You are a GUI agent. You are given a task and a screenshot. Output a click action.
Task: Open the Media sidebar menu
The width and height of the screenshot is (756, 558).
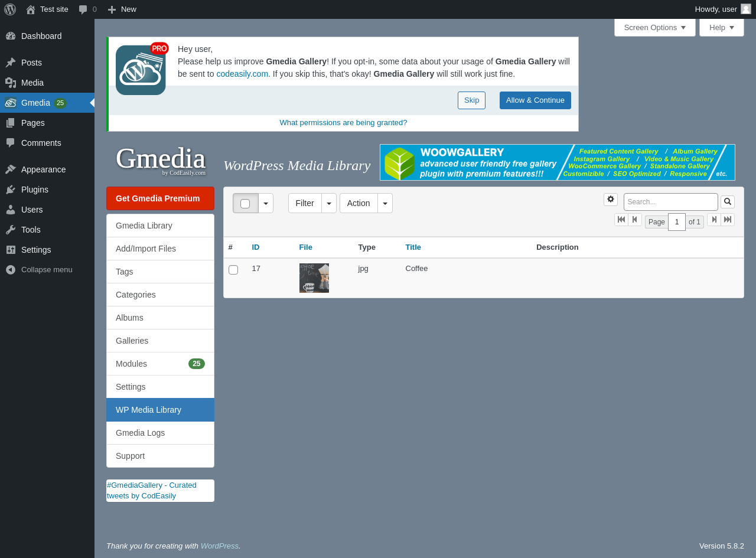47,83
